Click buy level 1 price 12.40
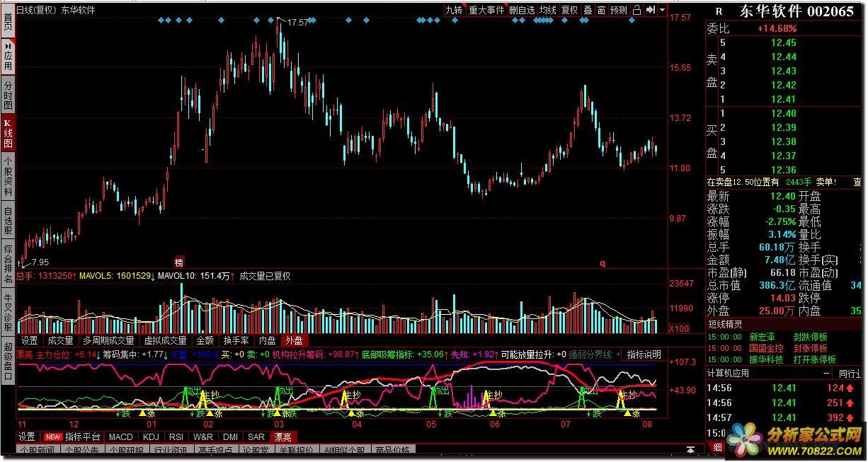This screenshot has height=462, width=868. click(784, 113)
